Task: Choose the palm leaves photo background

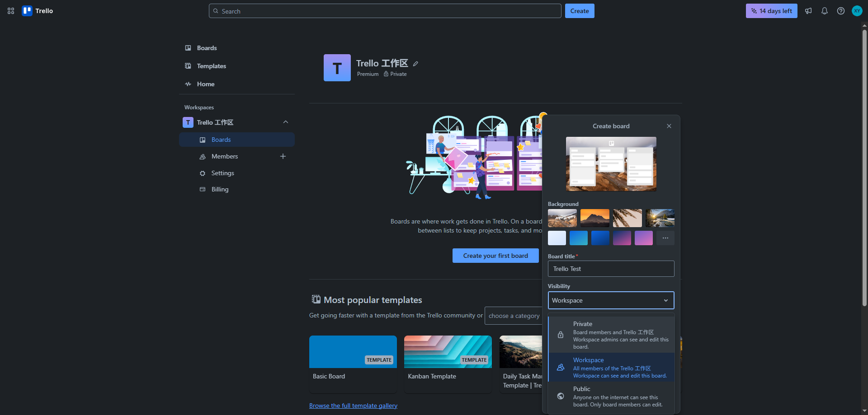Action: pyautogui.click(x=627, y=218)
